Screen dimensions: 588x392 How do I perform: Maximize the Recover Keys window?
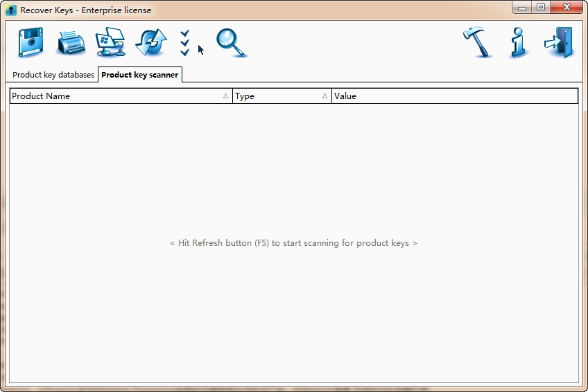(541, 7)
